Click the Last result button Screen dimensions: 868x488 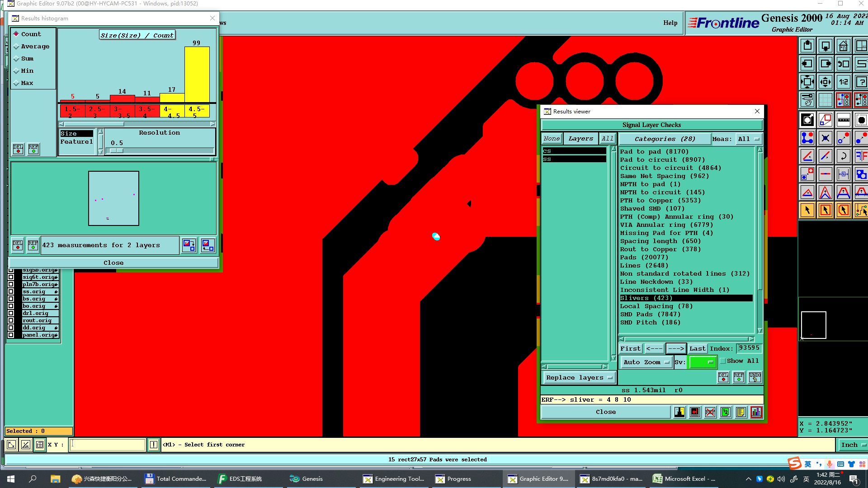click(697, 349)
